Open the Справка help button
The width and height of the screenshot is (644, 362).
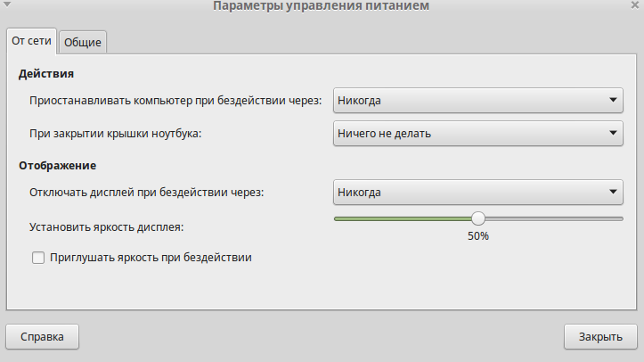tap(42, 338)
